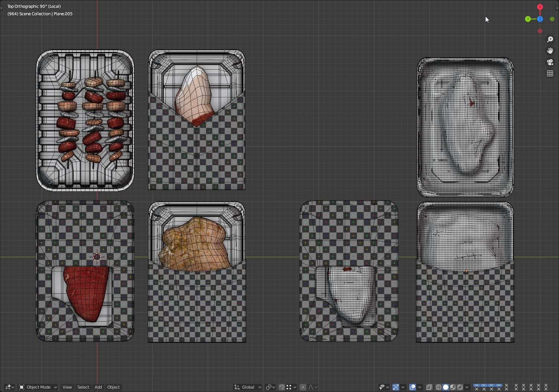
Task: Open the Add menu
Action: coord(98,387)
